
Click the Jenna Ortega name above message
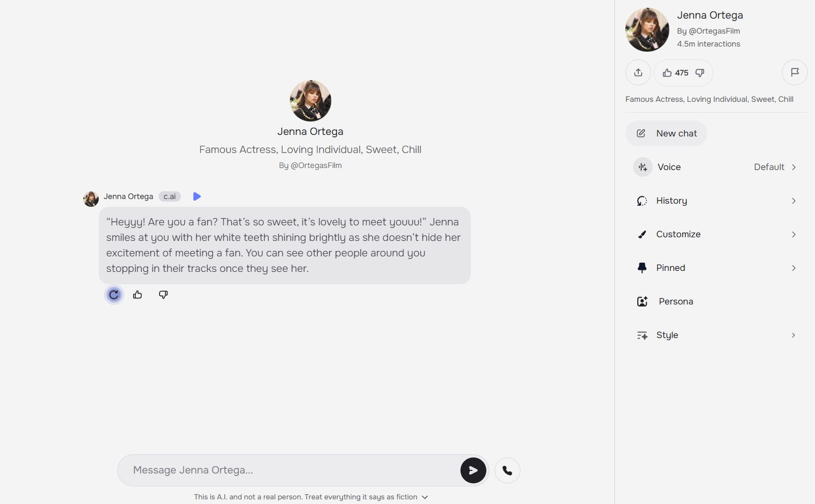click(x=128, y=196)
